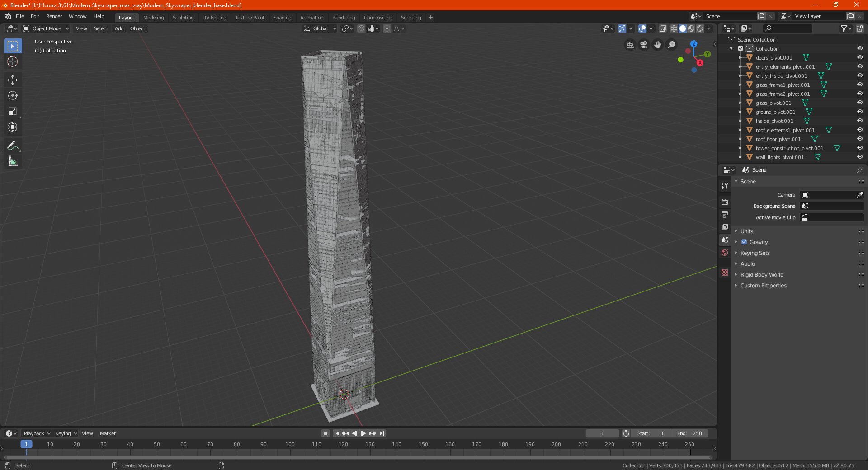Click the new collection icon in outliner
Screen dimensions: 868x470
(859, 28)
